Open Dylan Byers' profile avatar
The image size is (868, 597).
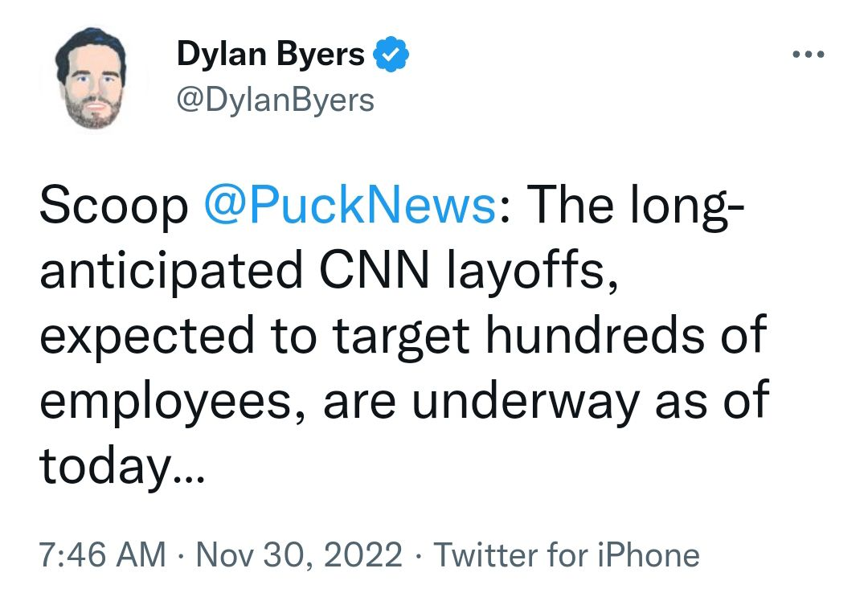point(89,78)
